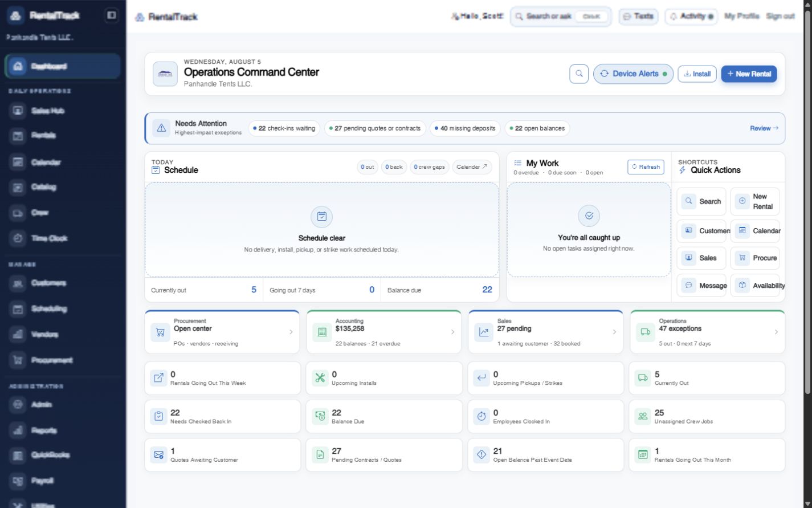Open Device Alerts
Image resolution: width=812 pixels, height=508 pixels.
(x=633, y=74)
